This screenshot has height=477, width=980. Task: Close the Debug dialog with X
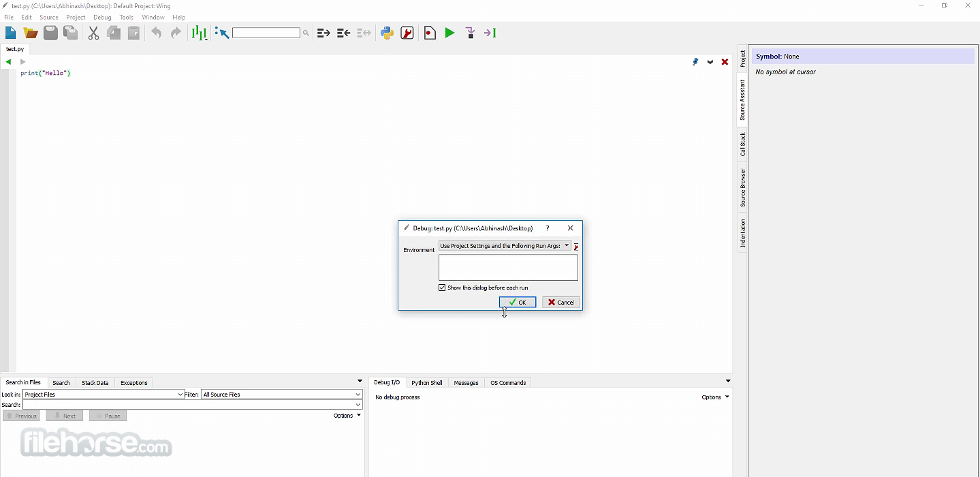(571, 228)
